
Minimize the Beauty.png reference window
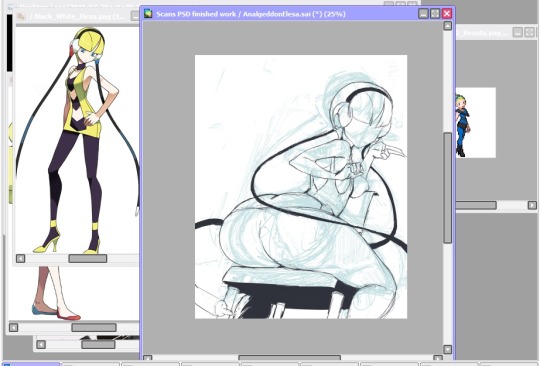pyautogui.click(x=518, y=33)
